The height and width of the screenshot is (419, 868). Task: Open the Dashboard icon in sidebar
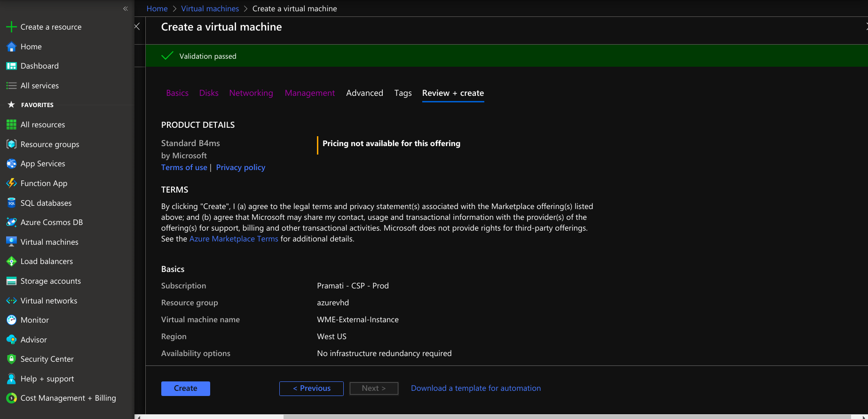click(x=11, y=66)
